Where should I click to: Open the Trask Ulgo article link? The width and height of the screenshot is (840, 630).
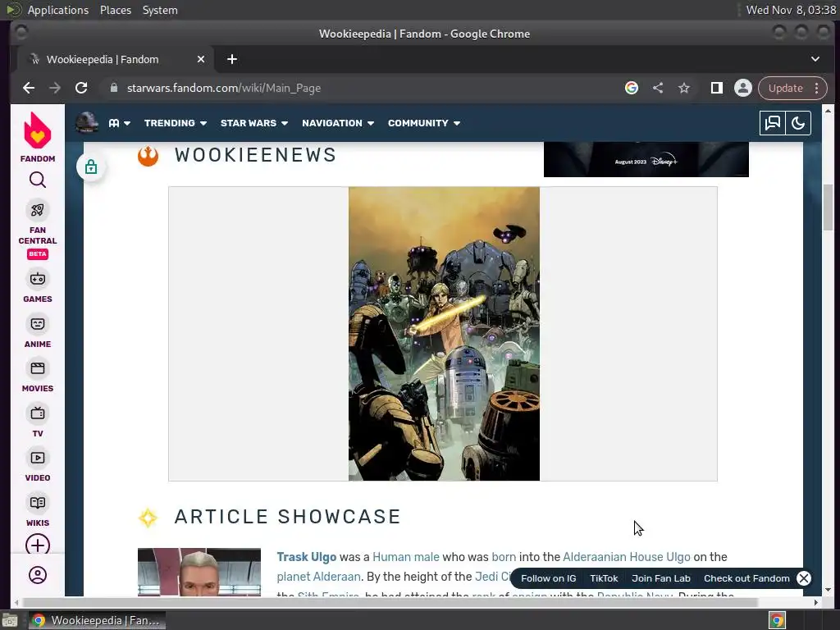(307, 557)
